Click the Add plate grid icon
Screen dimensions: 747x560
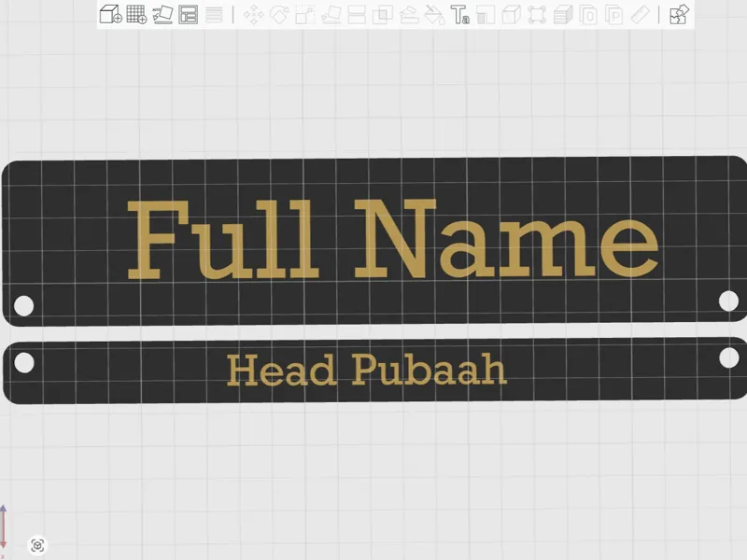(136, 14)
